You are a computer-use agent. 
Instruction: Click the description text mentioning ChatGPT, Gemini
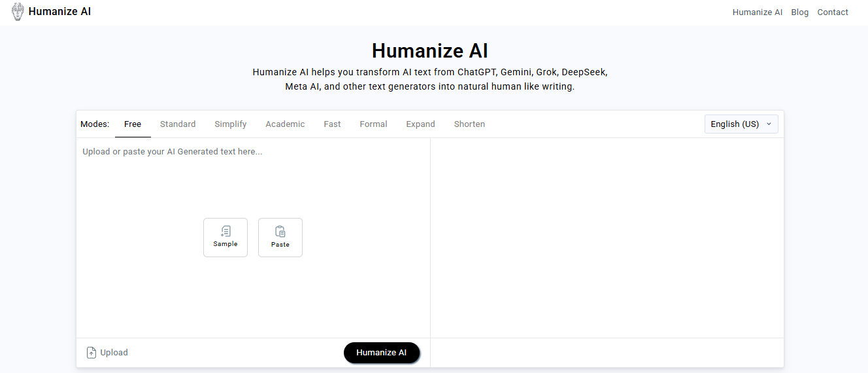pos(430,79)
